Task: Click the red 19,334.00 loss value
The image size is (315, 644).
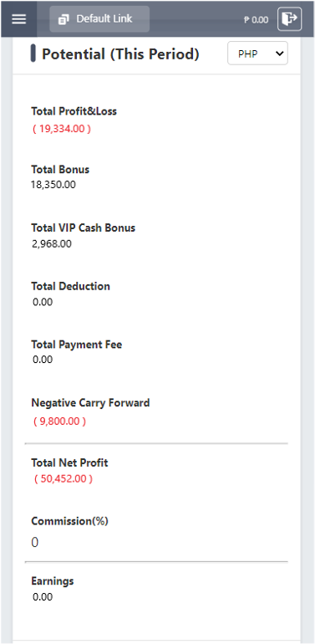Action: 62,129
